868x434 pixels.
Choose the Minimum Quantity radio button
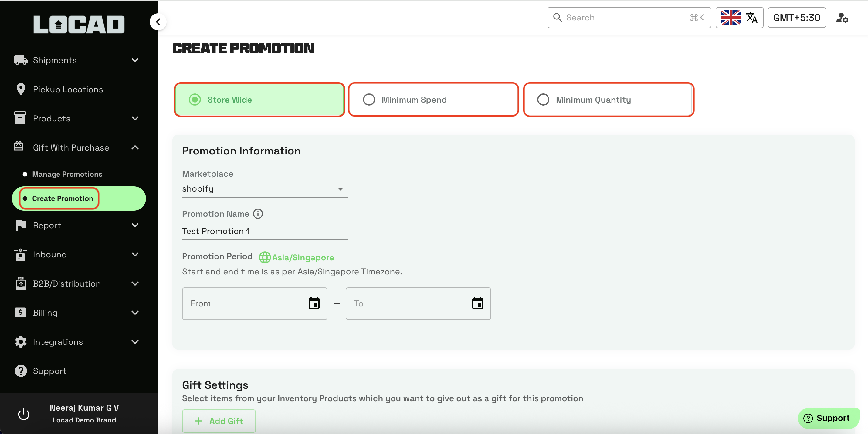pos(543,100)
